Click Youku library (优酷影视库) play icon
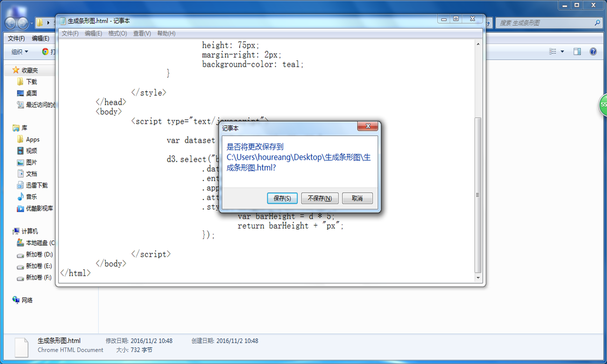The height and width of the screenshot is (364, 607). (20, 208)
